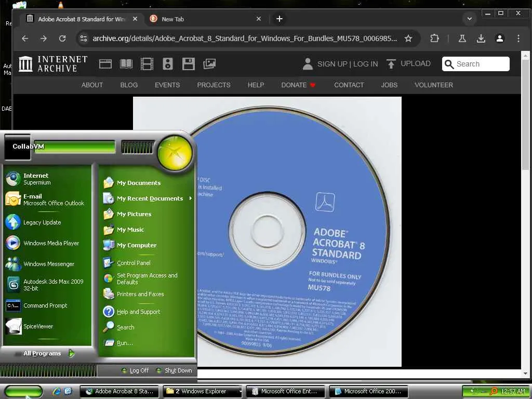Open browser profile icon

tap(500, 38)
